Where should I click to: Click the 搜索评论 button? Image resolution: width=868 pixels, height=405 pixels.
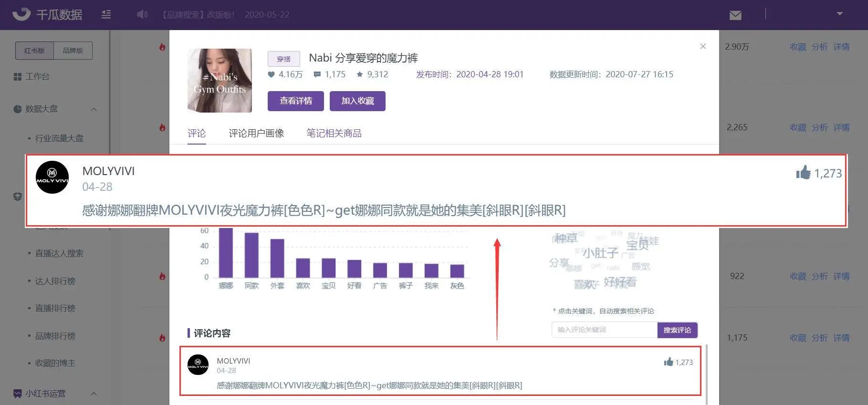click(677, 330)
